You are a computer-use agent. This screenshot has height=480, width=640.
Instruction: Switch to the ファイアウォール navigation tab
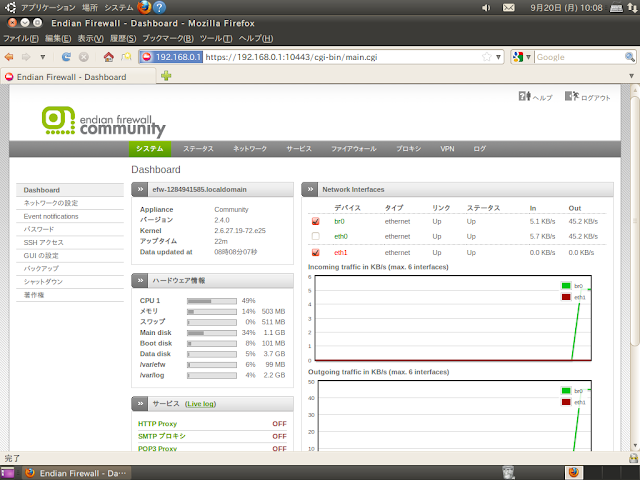pos(353,149)
